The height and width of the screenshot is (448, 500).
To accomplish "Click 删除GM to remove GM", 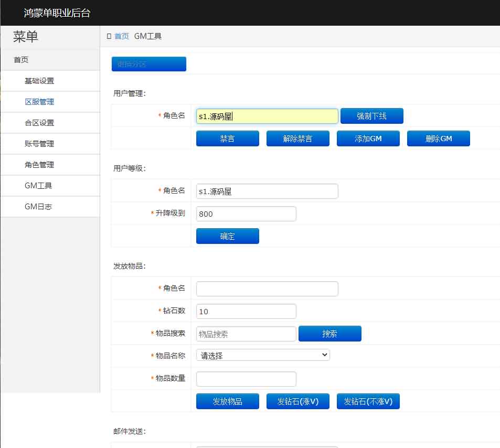I will point(438,138).
